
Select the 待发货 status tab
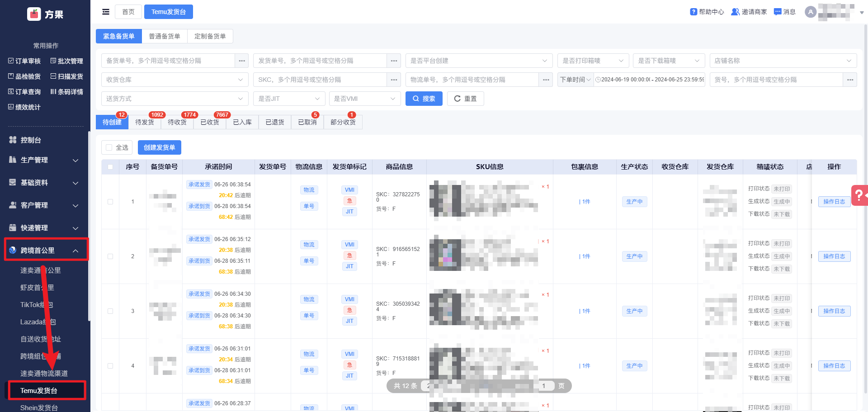pyautogui.click(x=145, y=122)
